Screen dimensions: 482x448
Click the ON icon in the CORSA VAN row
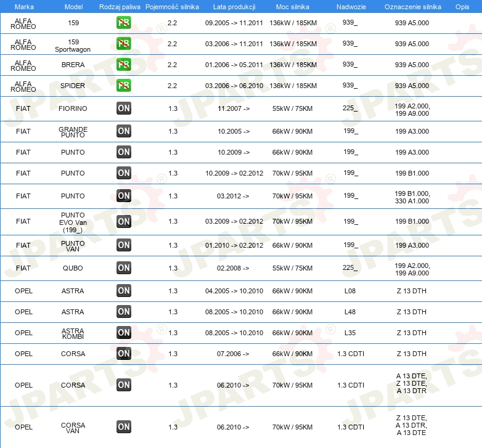(123, 426)
